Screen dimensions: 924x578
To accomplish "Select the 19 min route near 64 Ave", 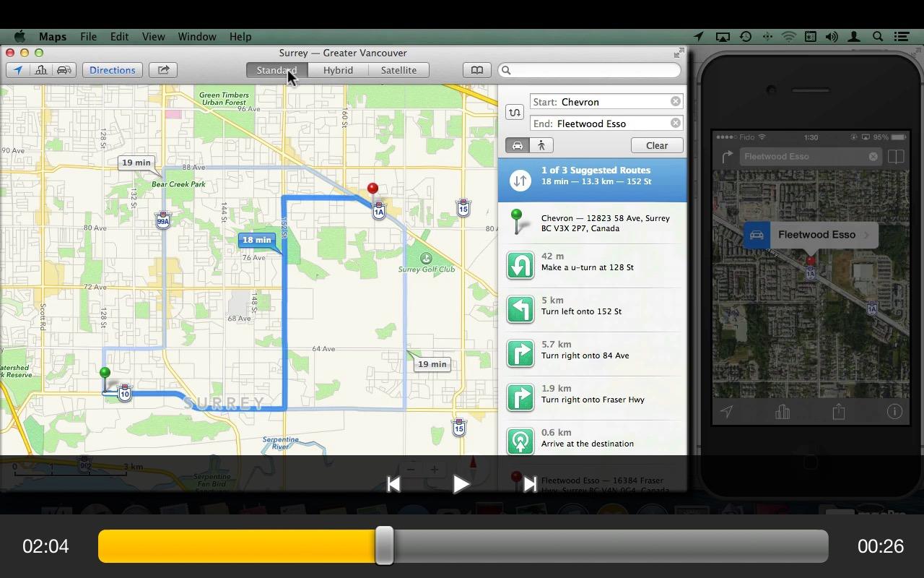I will (x=432, y=364).
